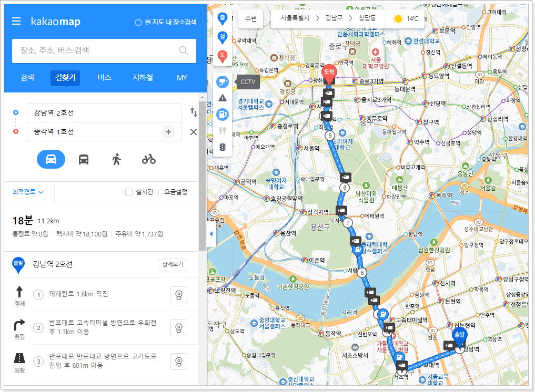
Task: Click route waypoint marker 8
Action: pos(345,188)
